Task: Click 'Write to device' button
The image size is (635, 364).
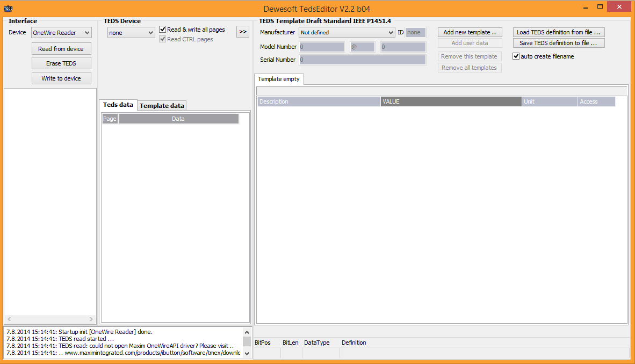Action: 61,78
